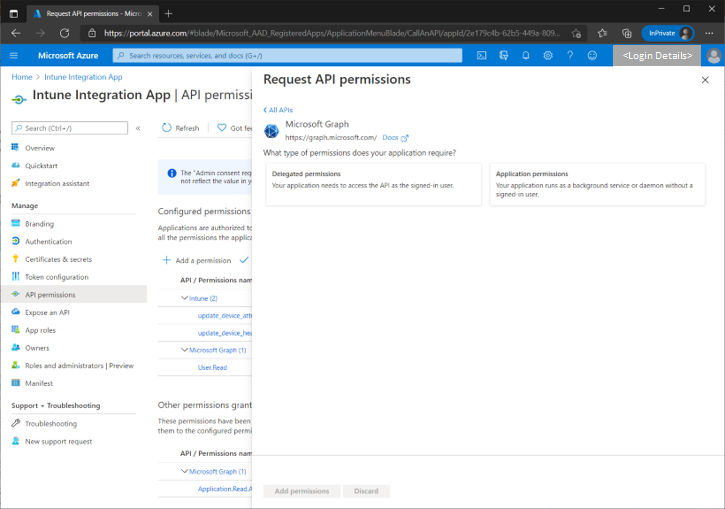Focus the Search resources, services, and docs field

(x=287, y=55)
